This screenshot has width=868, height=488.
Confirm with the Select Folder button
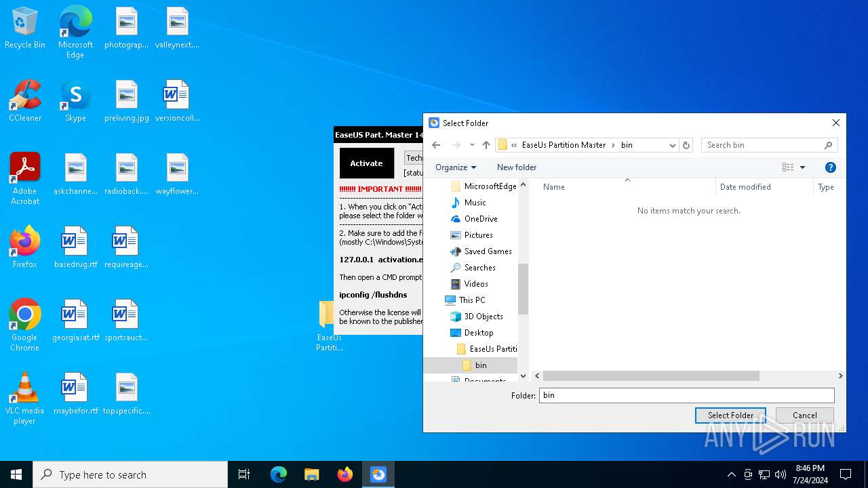pyautogui.click(x=731, y=415)
